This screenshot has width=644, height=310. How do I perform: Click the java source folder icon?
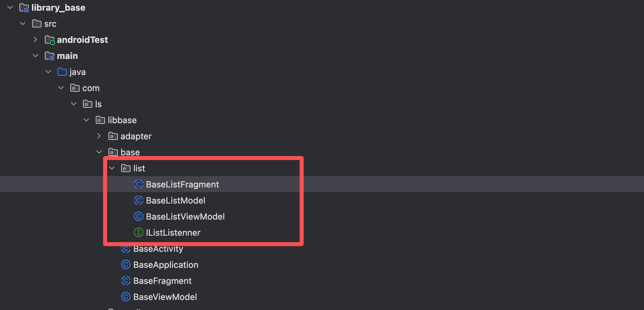pyautogui.click(x=62, y=72)
